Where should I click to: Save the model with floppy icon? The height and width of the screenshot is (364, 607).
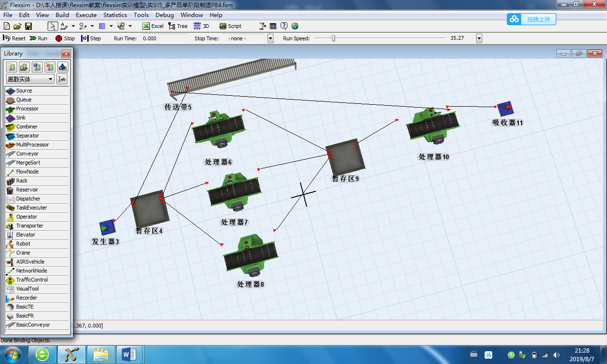28,26
